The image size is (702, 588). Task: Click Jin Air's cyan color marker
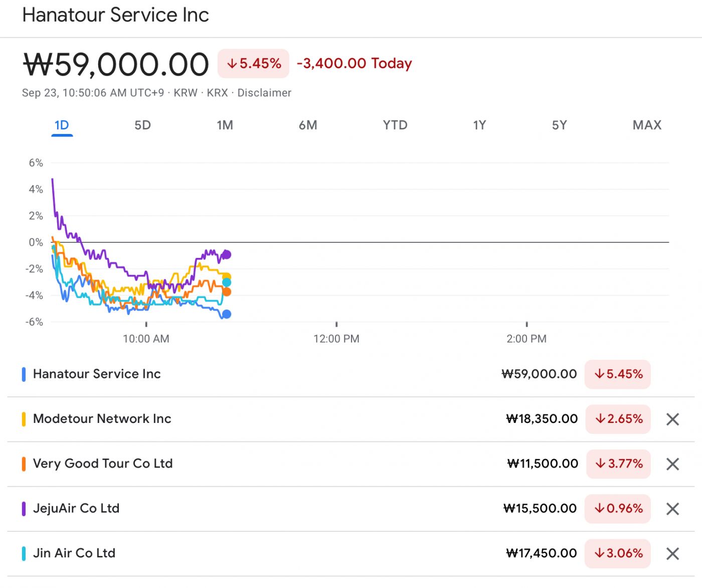click(x=24, y=553)
